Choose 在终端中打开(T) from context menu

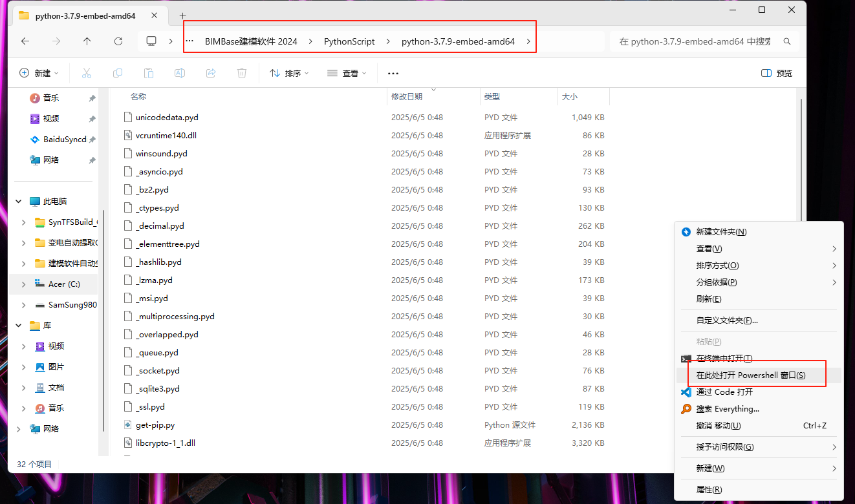click(759, 359)
